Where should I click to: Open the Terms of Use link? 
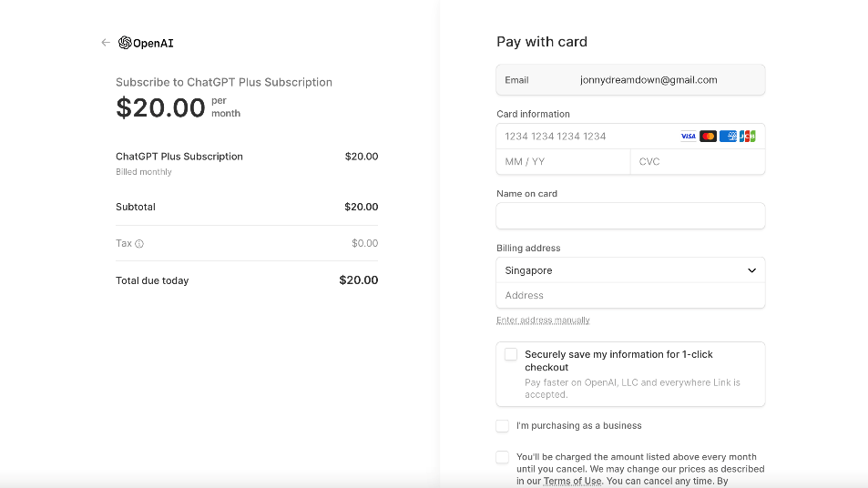pos(573,482)
